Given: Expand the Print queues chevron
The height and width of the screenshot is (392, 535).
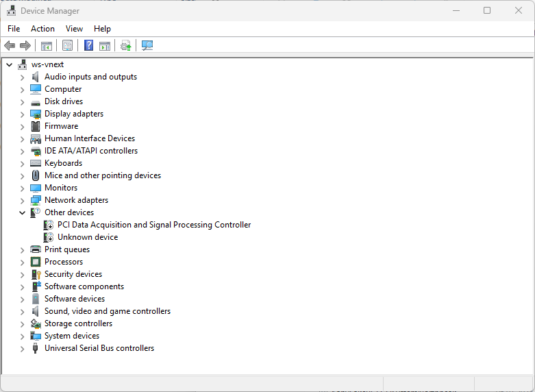Looking at the screenshot, I should (x=22, y=250).
